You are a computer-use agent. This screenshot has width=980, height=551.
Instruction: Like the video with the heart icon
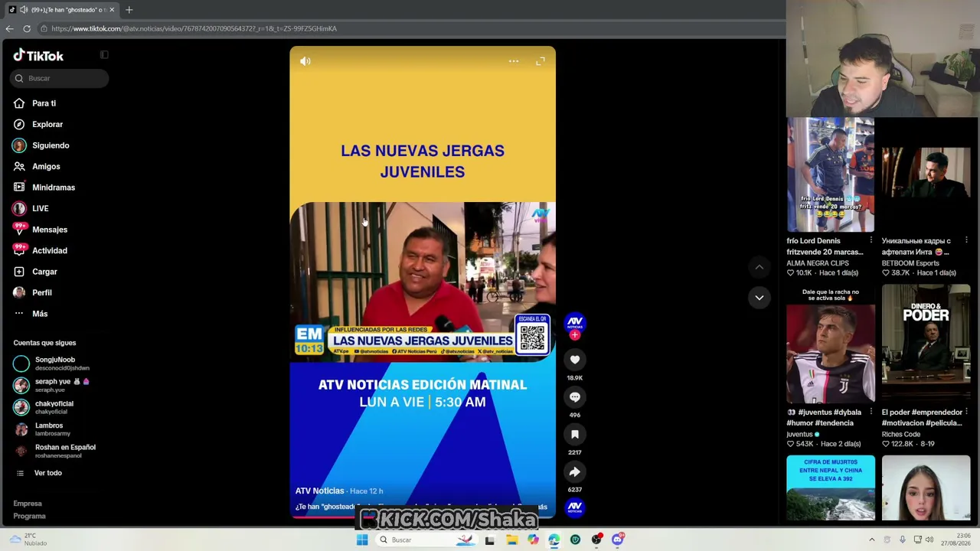[x=575, y=360]
